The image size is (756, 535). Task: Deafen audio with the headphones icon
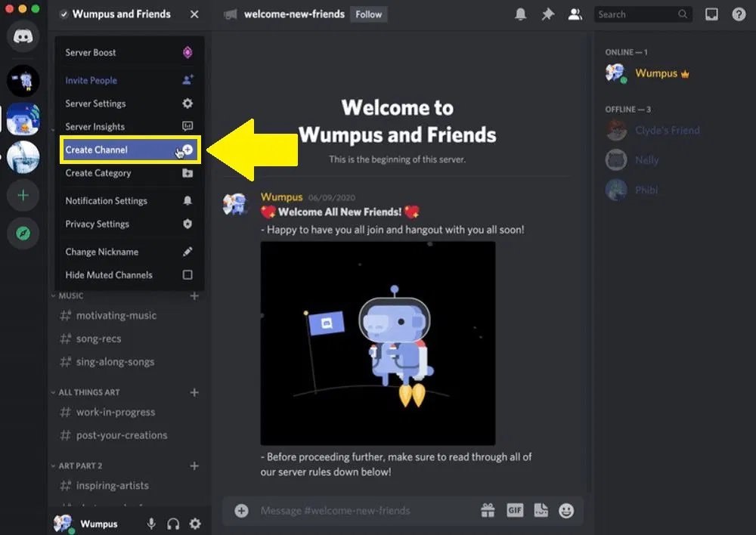tap(172, 523)
